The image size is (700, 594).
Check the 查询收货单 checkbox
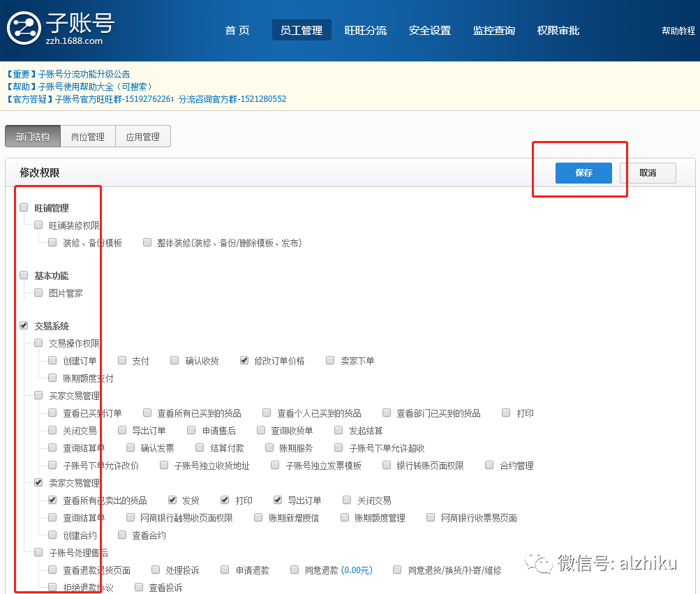pyautogui.click(x=261, y=430)
